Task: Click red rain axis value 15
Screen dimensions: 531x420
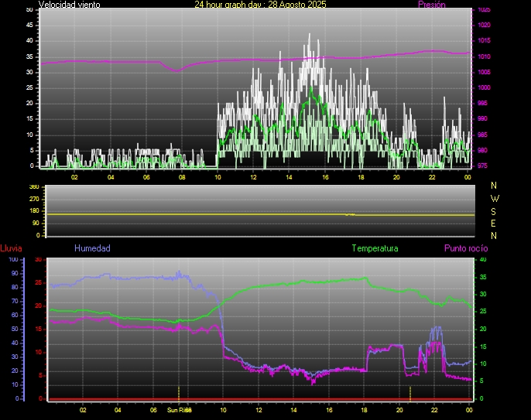Action: click(38, 329)
